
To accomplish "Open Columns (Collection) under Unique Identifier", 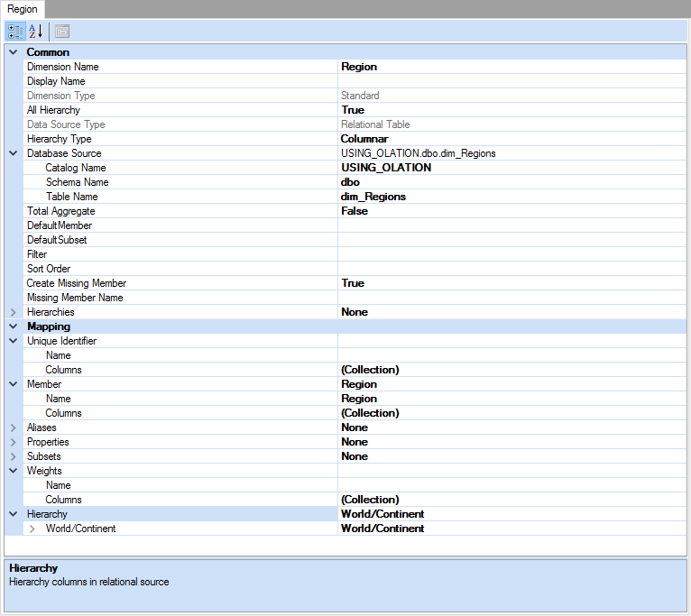I will pyautogui.click(x=512, y=370).
